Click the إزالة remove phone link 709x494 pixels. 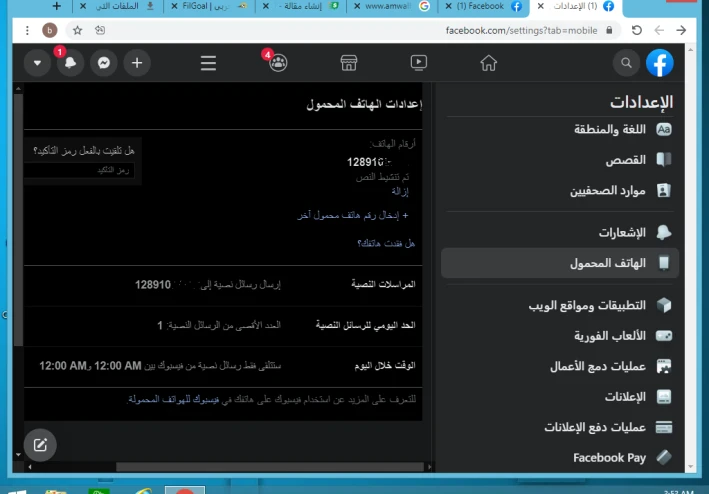400,191
